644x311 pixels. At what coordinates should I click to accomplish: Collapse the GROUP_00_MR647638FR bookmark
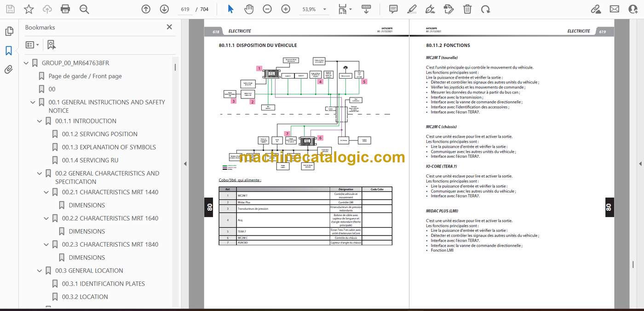(26, 63)
